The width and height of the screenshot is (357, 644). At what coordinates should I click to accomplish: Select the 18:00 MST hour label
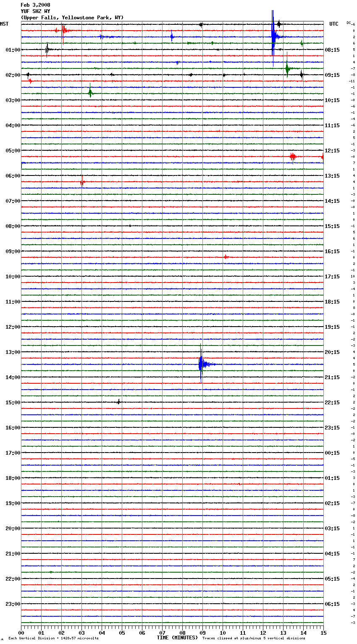tap(13, 478)
